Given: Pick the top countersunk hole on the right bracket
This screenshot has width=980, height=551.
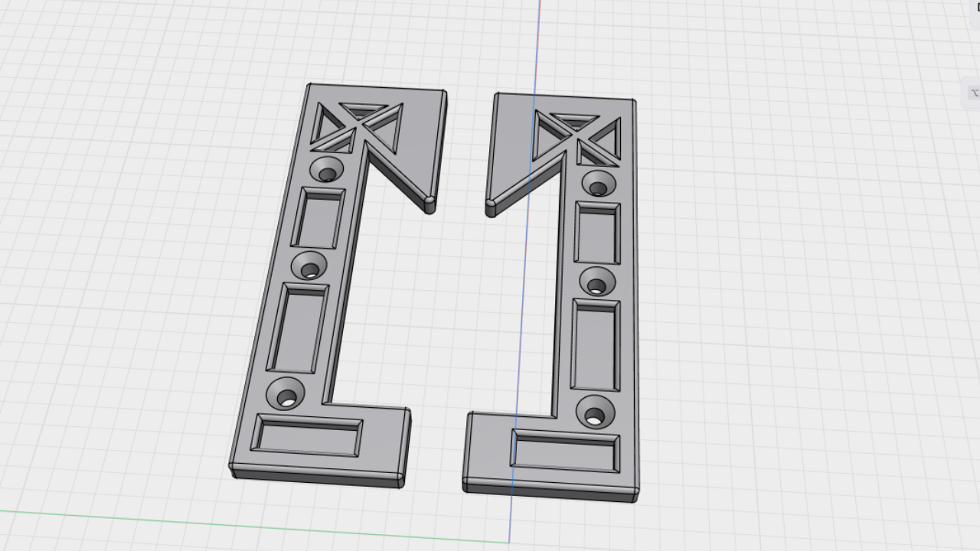Looking at the screenshot, I should tap(599, 184).
